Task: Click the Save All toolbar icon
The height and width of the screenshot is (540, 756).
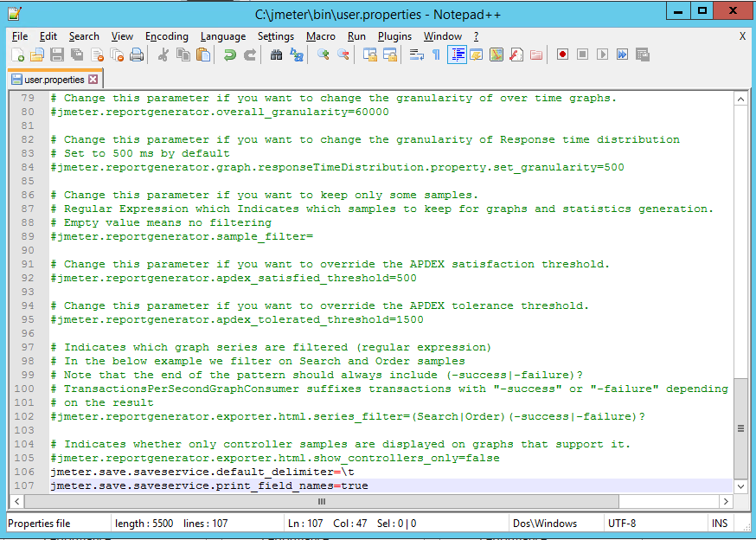Action: pyautogui.click(x=77, y=55)
